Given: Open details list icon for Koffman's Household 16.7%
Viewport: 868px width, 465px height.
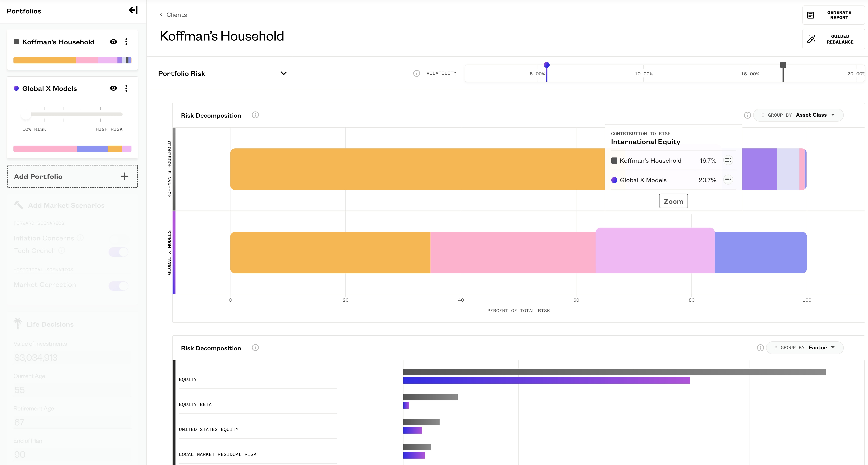Looking at the screenshot, I should (x=728, y=160).
